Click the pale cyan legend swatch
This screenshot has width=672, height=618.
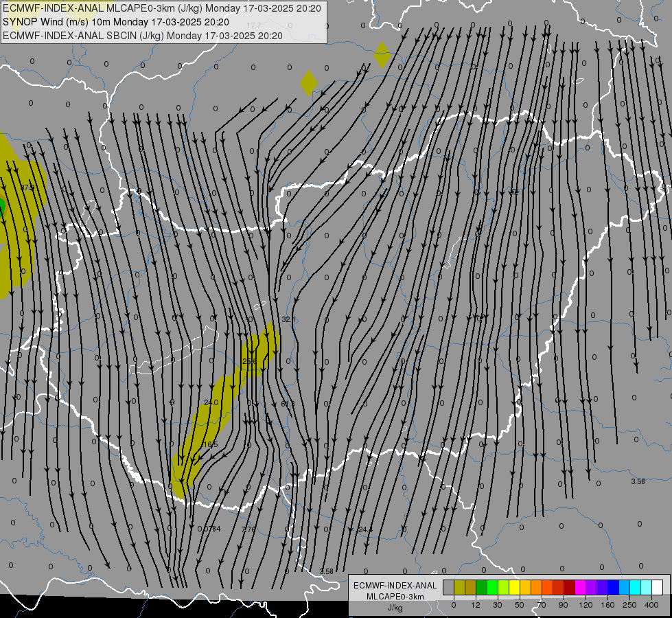point(647,587)
